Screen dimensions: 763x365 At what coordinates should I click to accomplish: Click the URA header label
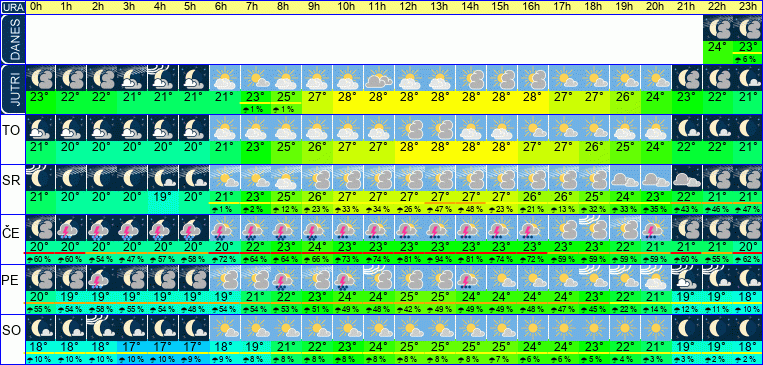pyautogui.click(x=13, y=7)
